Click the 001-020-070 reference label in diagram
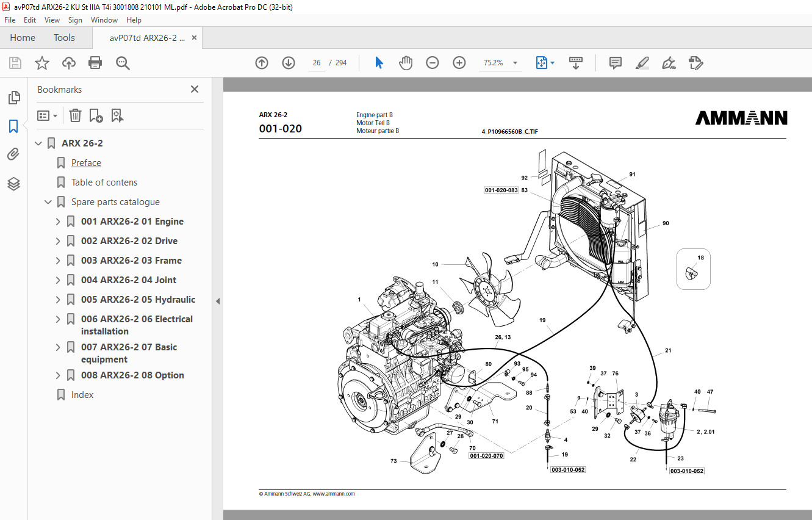 coord(486,456)
